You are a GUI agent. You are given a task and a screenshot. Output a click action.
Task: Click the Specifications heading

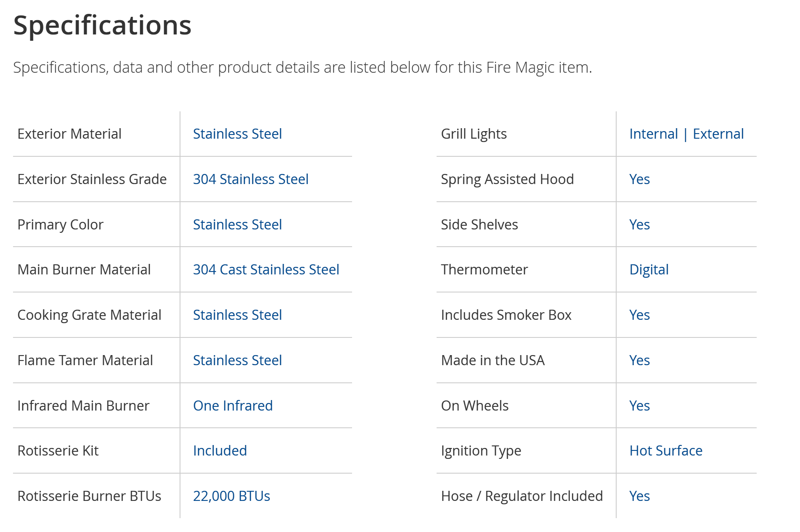[x=102, y=25]
